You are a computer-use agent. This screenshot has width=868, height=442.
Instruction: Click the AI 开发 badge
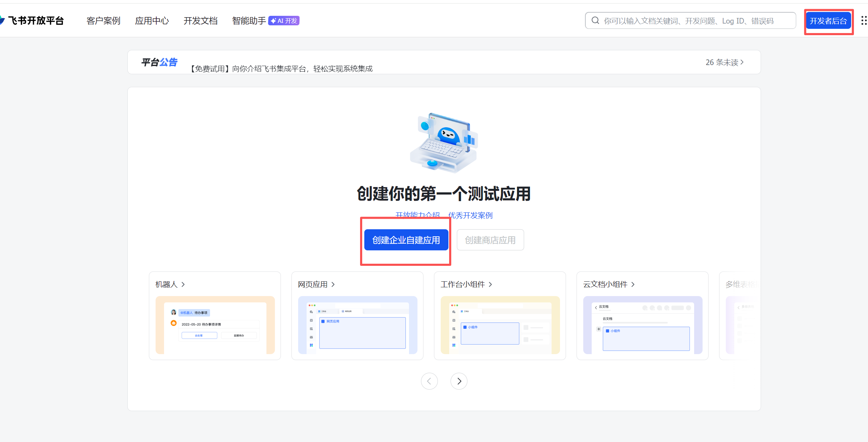(284, 21)
